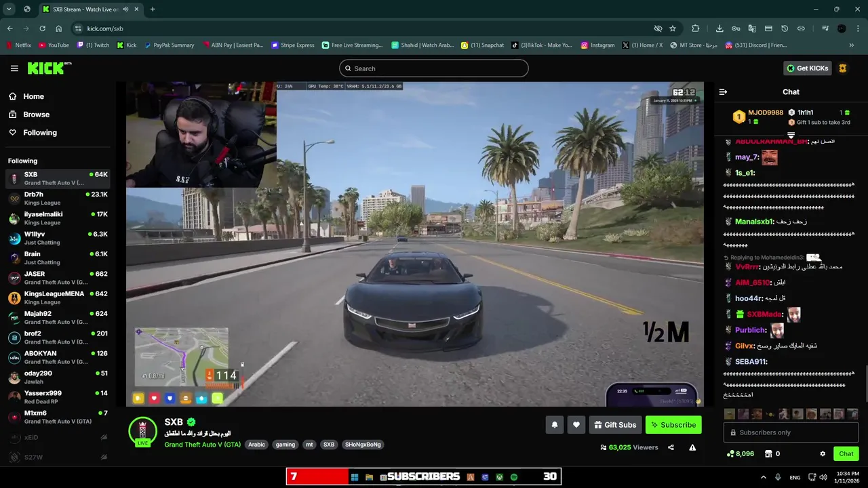Open the Netflix bookmark
Viewport: 868px width, 488px height.
[x=18, y=45]
